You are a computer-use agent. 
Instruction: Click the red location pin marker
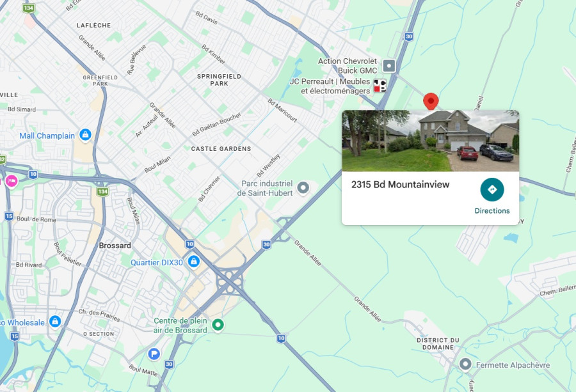tap(431, 101)
